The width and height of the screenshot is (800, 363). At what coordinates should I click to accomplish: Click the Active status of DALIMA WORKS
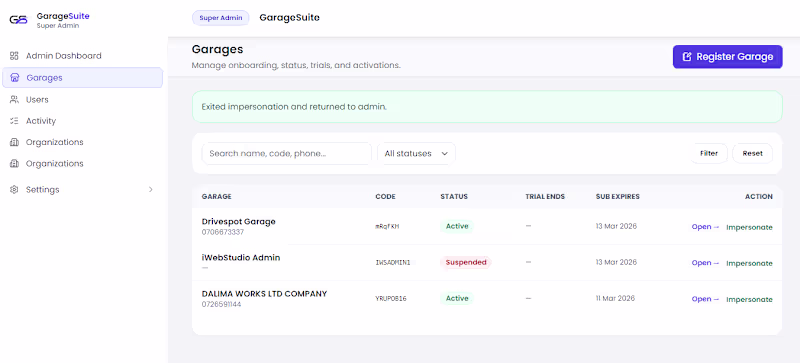click(x=457, y=298)
